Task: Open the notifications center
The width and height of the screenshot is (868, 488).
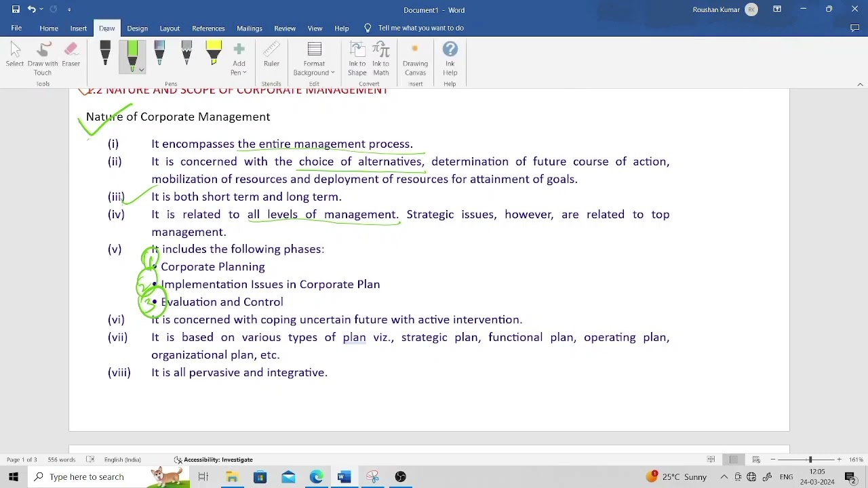Action: coord(850,476)
